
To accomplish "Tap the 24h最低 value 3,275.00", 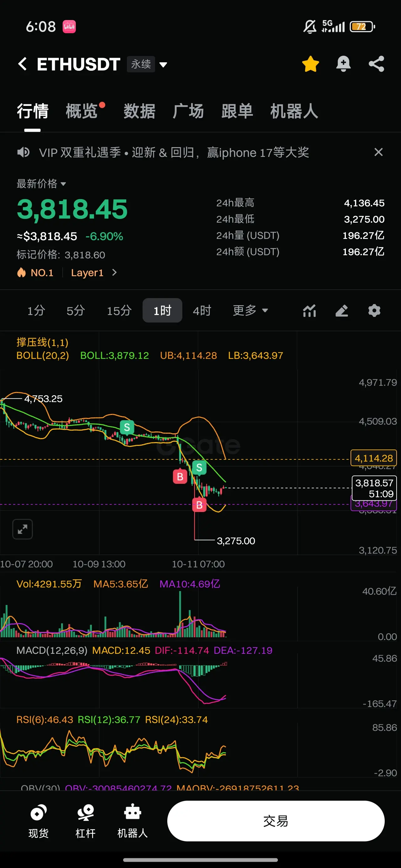I will pos(364,220).
